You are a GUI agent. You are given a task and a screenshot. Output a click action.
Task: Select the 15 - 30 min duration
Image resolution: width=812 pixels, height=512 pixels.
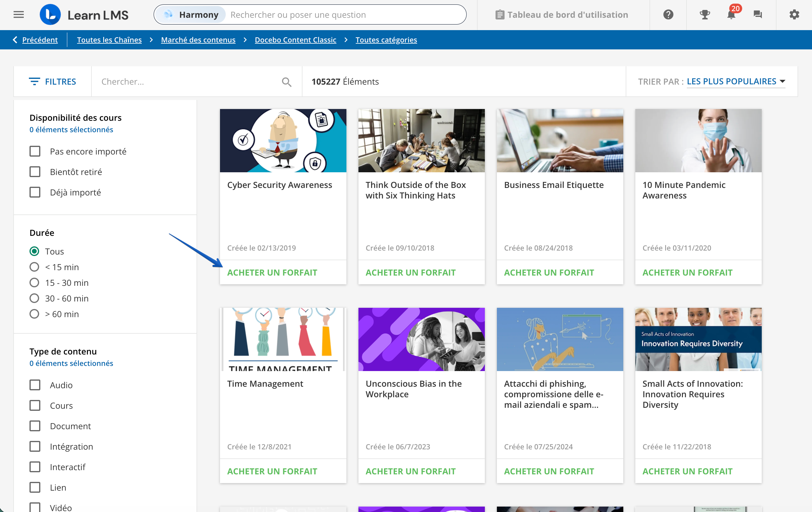click(x=34, y=283)
